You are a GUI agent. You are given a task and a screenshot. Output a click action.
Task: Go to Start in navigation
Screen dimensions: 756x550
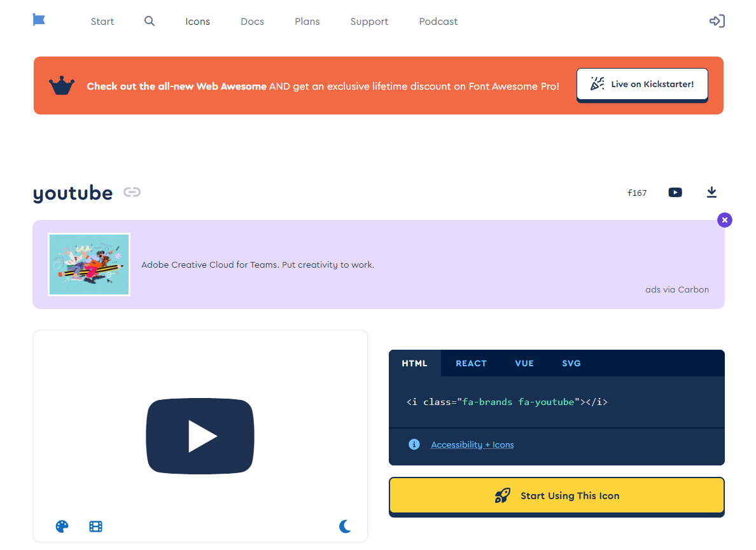coord(102,21)
